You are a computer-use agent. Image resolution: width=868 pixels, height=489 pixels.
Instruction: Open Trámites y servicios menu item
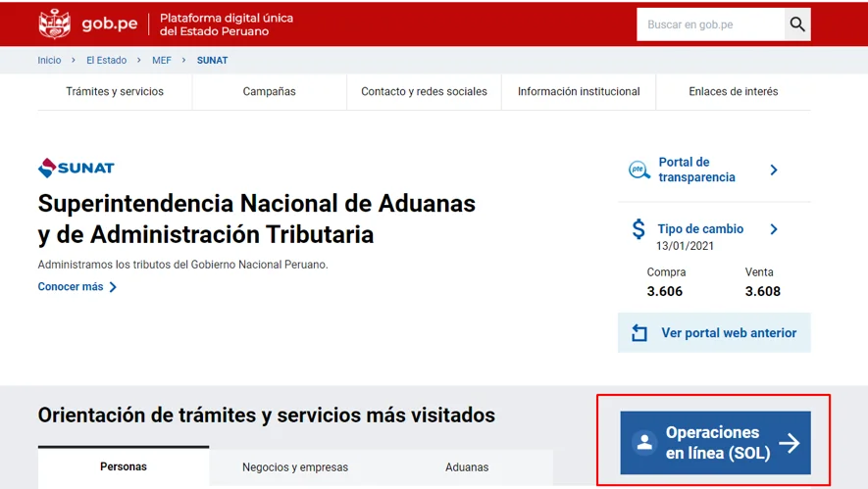[115, 92]
